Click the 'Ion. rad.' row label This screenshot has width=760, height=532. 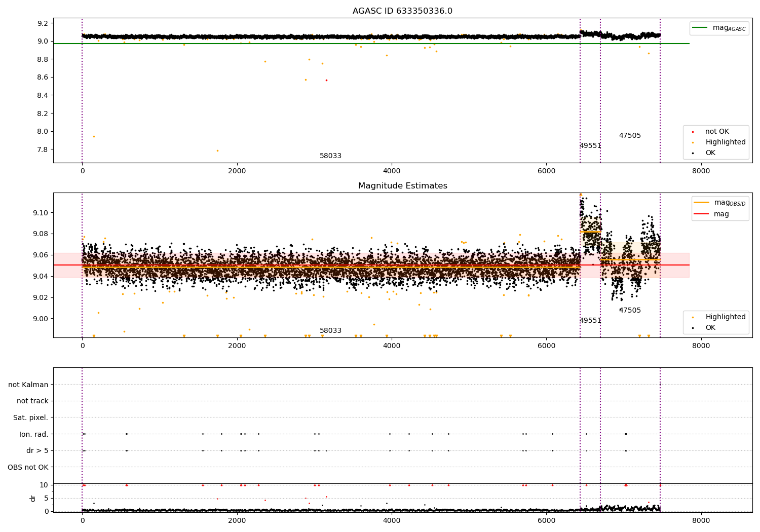click(x=34, y=434)
